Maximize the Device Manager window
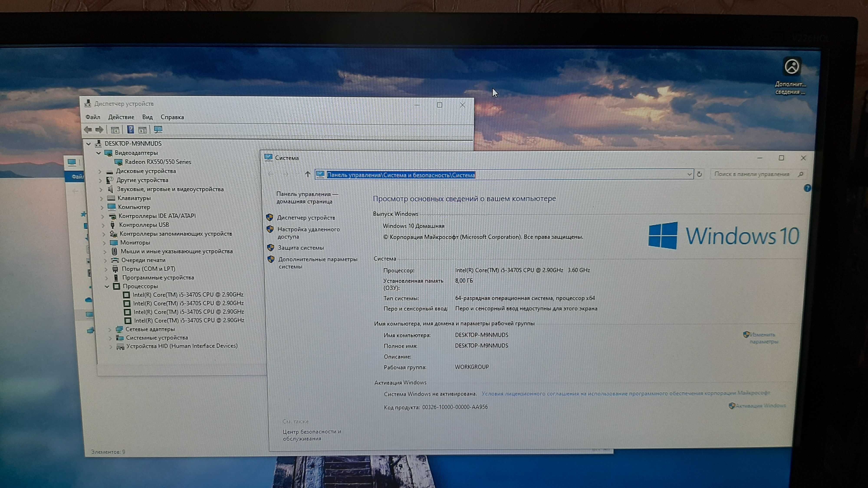This screenshot has height=488, width=868. (x=439, y=105)
